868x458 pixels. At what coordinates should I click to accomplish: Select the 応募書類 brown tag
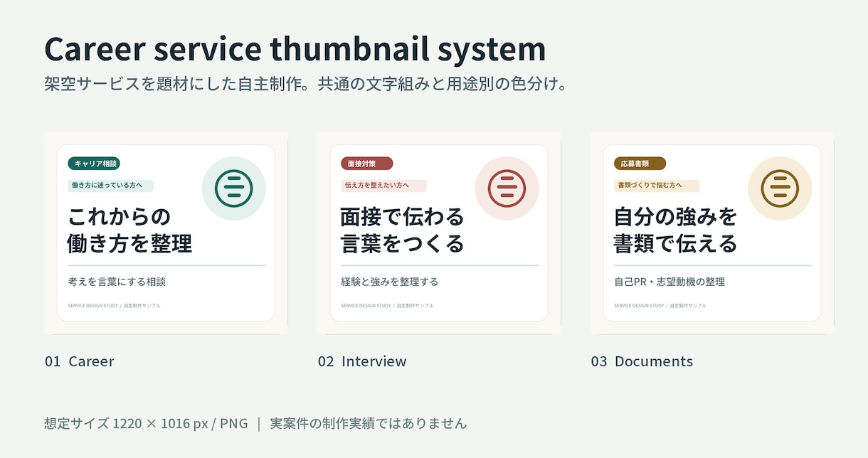tap(640, 164)
